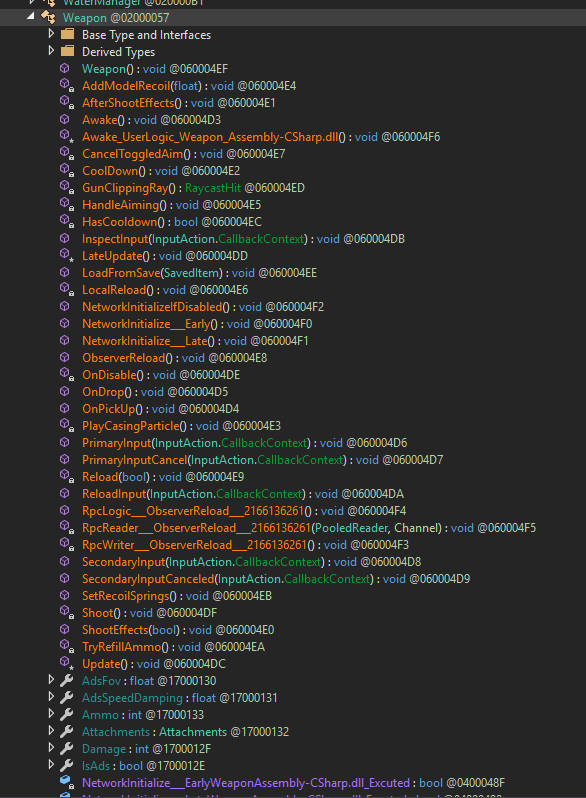586x798 pixels.
Task: Expand the Damage property
Action: tap(51, 748)
